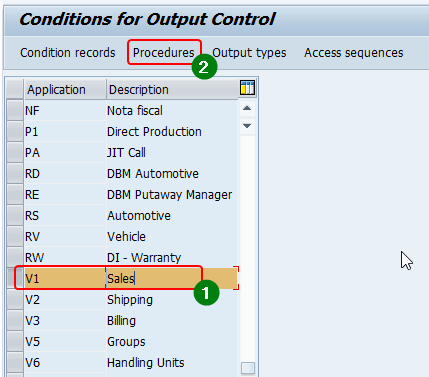Viewport: 429px width, 377px height.
Task: Select the row selector for RV Vehicle
Action: coord(15,236)
